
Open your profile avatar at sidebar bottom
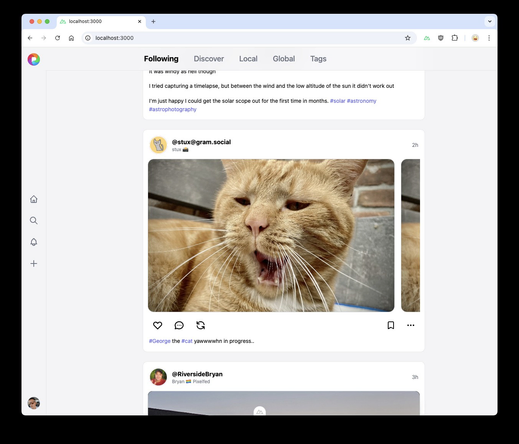pyautogui.click(x=34, y=403)
